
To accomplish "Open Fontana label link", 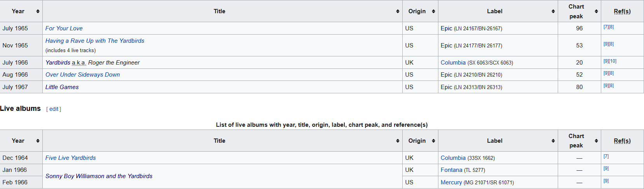I will point(451,170).
